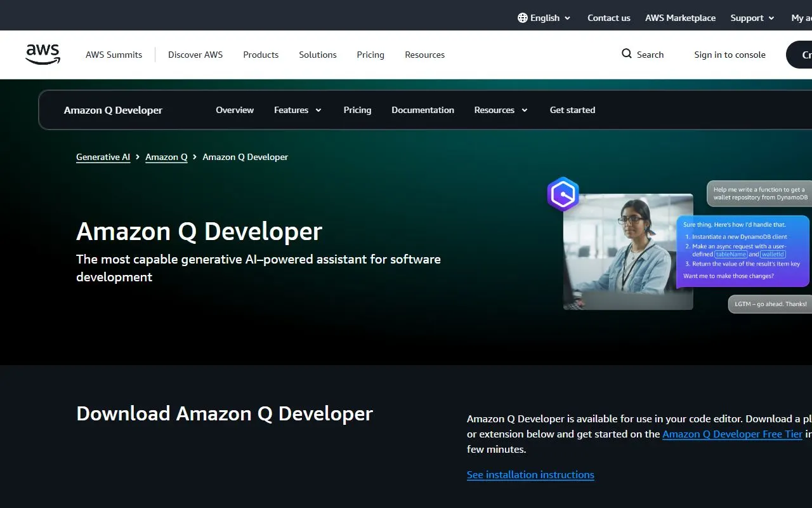Go to Generative AI breadcrumb
The image size is (812, 508).
coord(103,157)
